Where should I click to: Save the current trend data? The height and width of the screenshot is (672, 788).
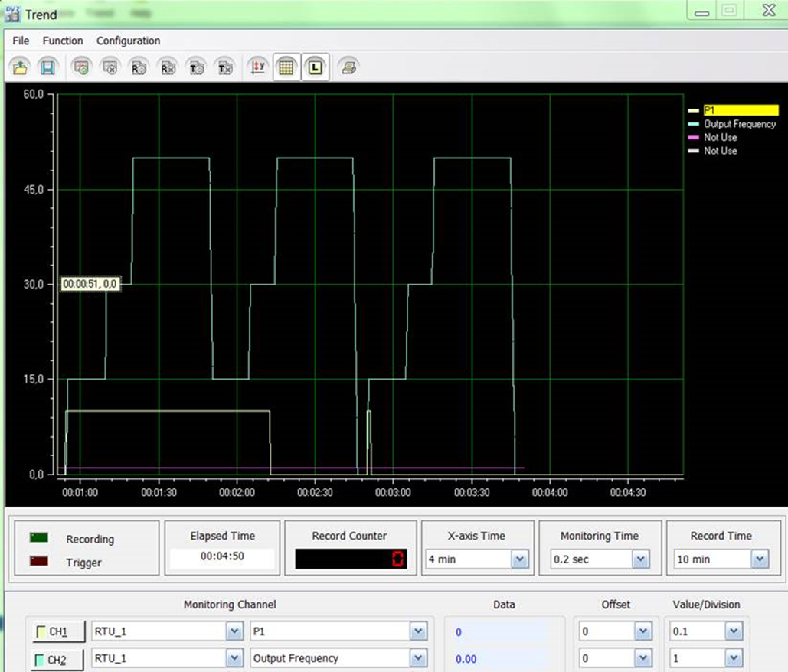(46, 67)
